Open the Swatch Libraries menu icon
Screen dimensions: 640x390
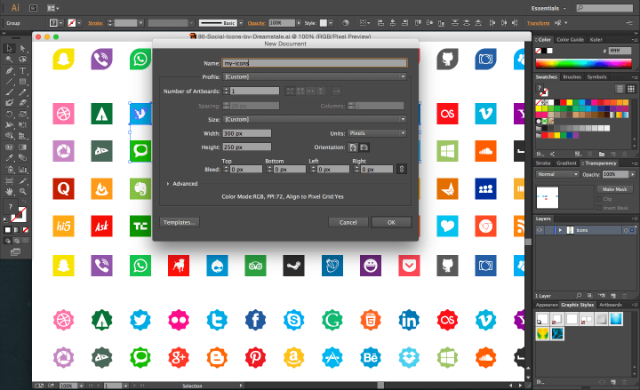click(x=540, y=154)
